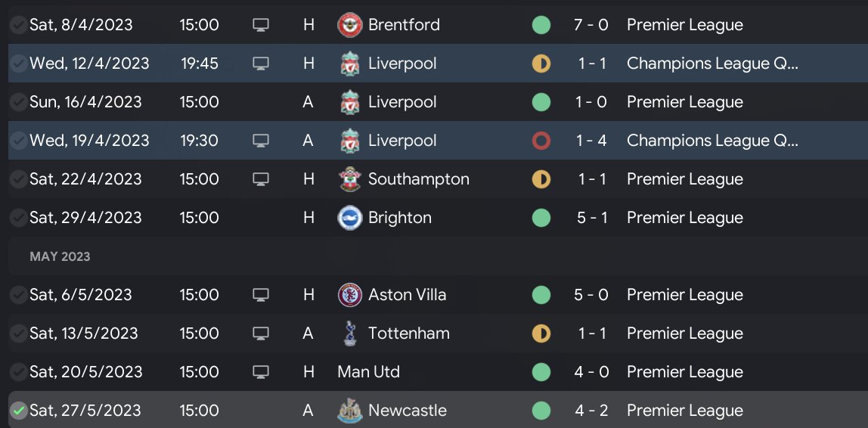868x428 pixels.
Task: Click the TV icon on the Brentford row
Action: coord(260,25)
